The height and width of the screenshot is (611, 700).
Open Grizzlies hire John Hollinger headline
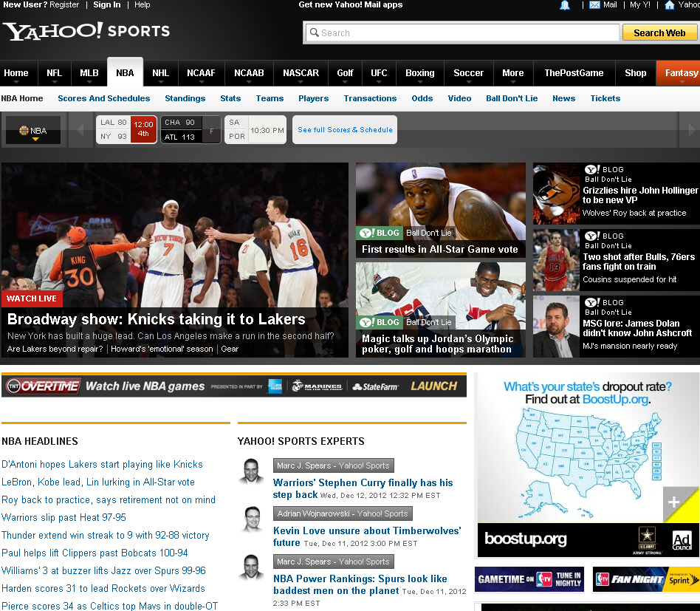pyautogui.click(x=640, y=195)
